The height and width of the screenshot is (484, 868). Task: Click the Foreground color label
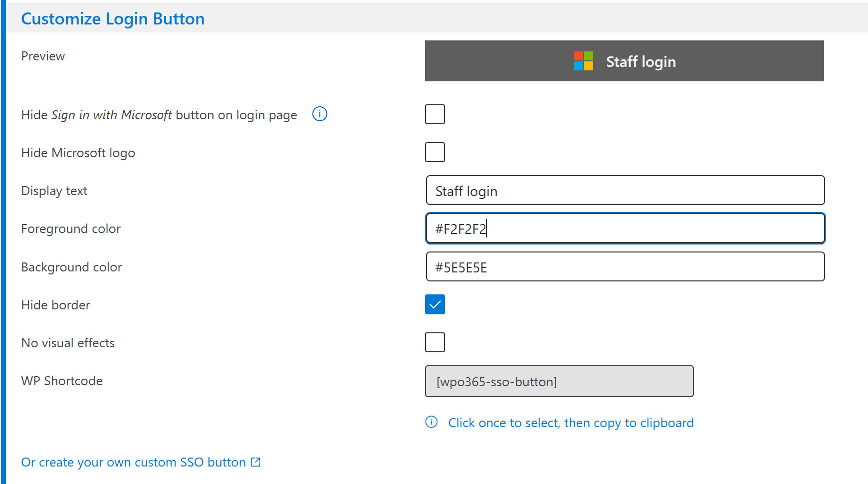click(x=71, y=229)
